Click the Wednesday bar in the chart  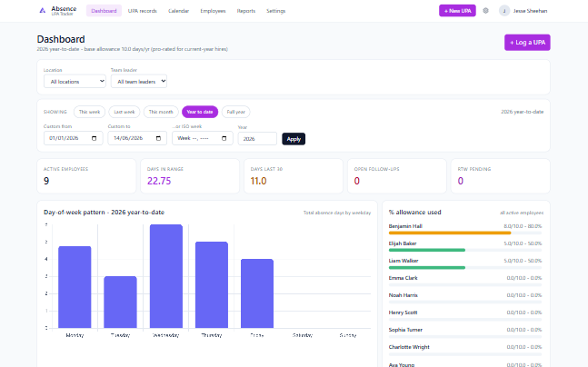pos(166,276)
